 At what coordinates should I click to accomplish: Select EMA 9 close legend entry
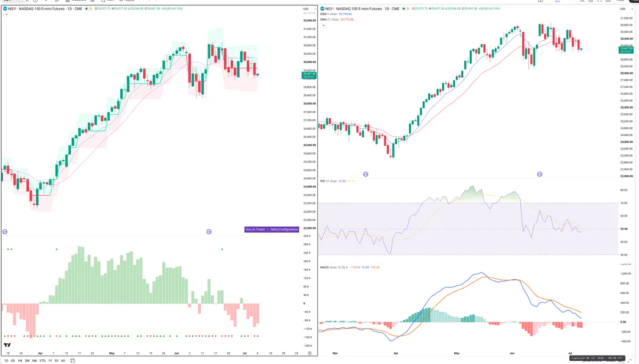329,14
